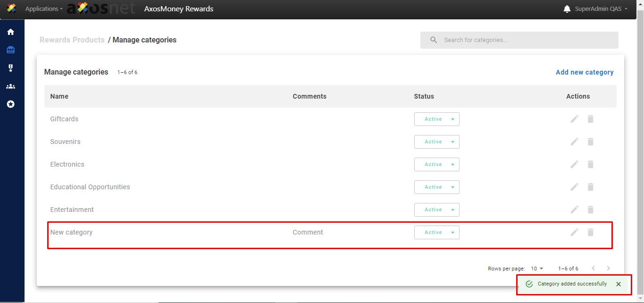Screen dimensions: 644x303
Task: Delete the Souvenirs category with trash icon
Action: click(x=590, y=142)
